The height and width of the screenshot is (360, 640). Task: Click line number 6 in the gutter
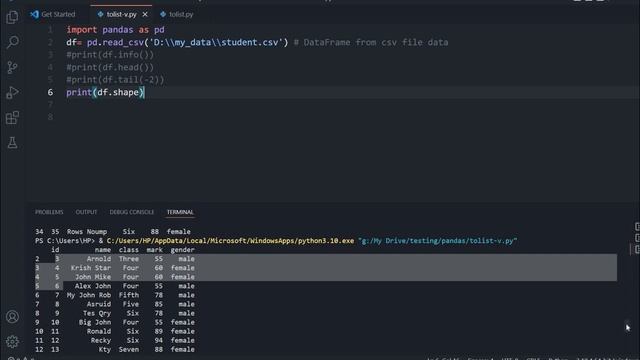coord(50,92)
